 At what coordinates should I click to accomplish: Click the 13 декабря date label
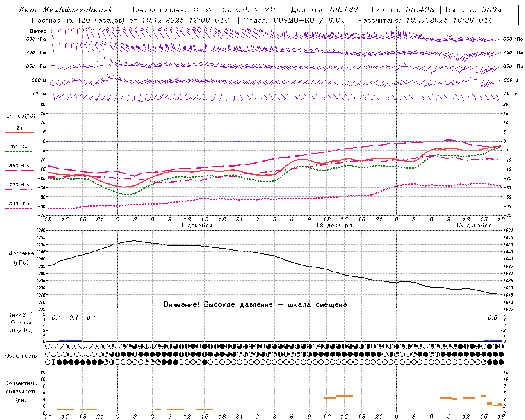(473, 226)
